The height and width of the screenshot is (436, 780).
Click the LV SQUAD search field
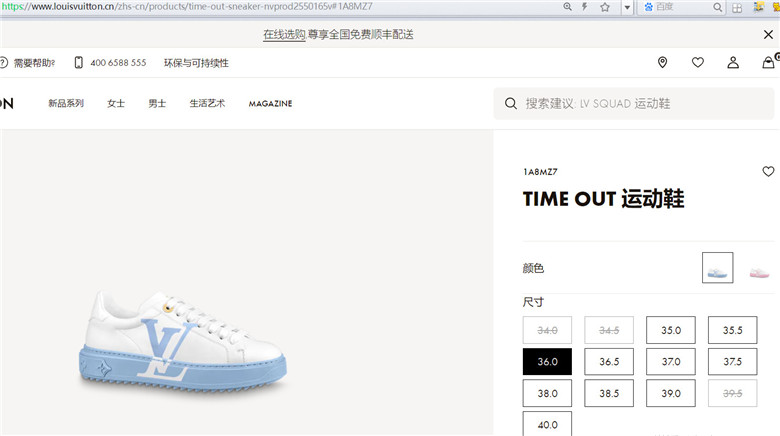pos(633,104)
